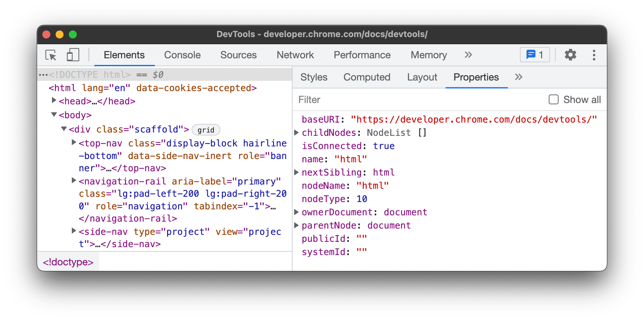The image size is (644, 320).
Task: Select the inspect element cursor icon
Action: (x=50, y=55)
